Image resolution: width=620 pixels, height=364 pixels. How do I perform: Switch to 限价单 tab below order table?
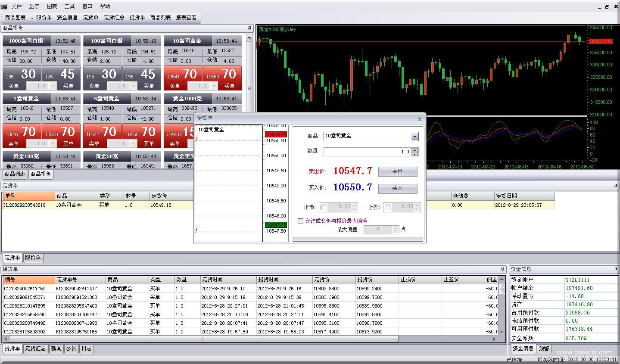click(x=33, y=258)
